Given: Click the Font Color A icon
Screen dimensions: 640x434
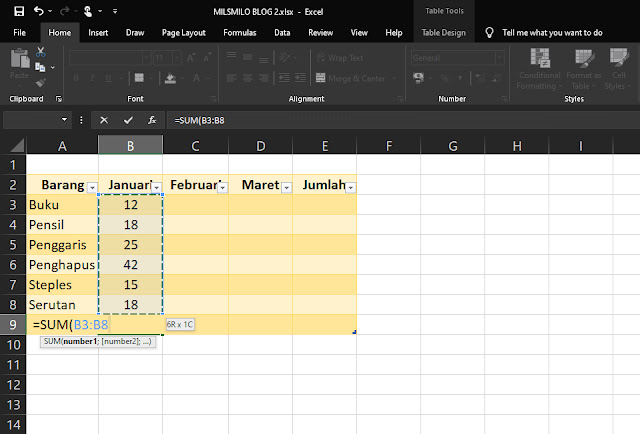Looking at the screenshot, I should click(196, 78).
